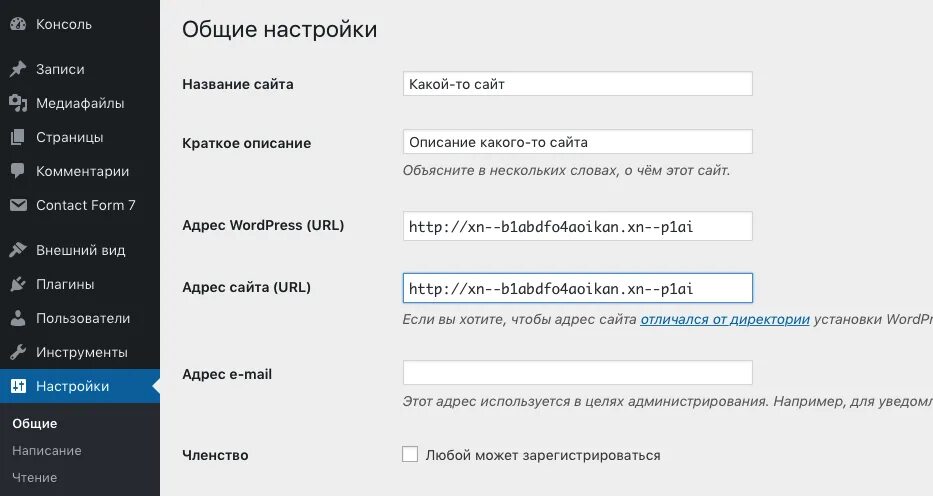Viewport: 933px width, 496px height.
Task: Click the Консоль dashboard icon
Action: pos(18,24)
